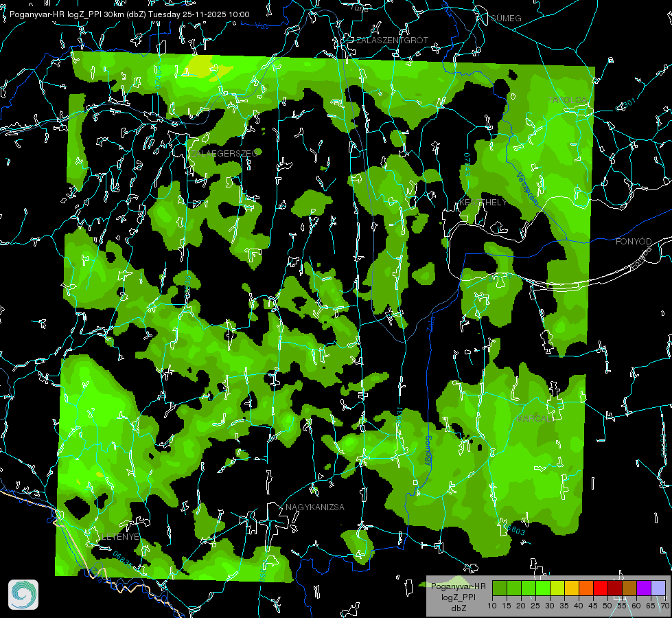Click the KESZTHELY city label
This screenshot has width=672, height=618.
(x=483, y=202)
